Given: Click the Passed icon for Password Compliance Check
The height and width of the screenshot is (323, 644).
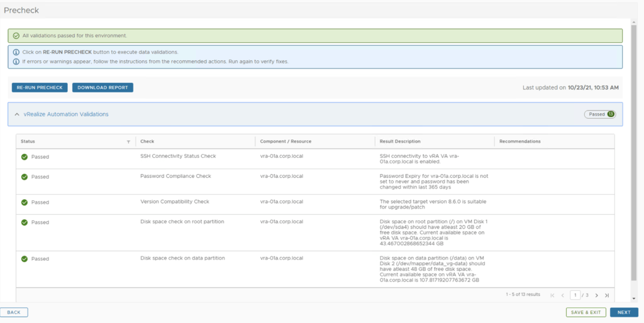Looking at the screenshot, I should [25, 177].
